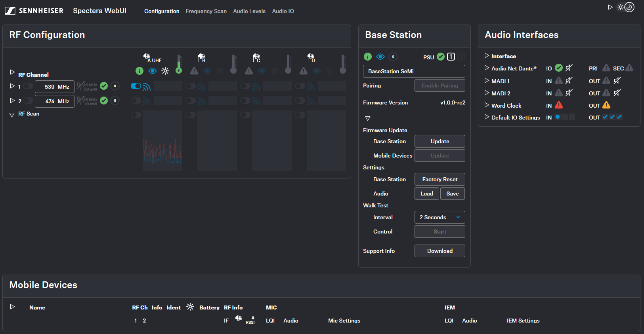Click MADI 1 OUT mute speaker icon
Screen dimensions: 644x334
617,81
